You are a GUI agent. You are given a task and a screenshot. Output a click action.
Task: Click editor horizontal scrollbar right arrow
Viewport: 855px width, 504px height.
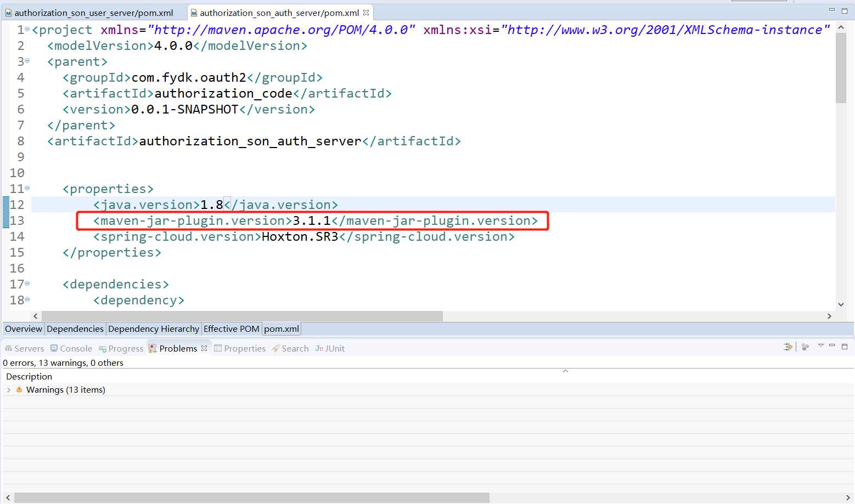829,316
